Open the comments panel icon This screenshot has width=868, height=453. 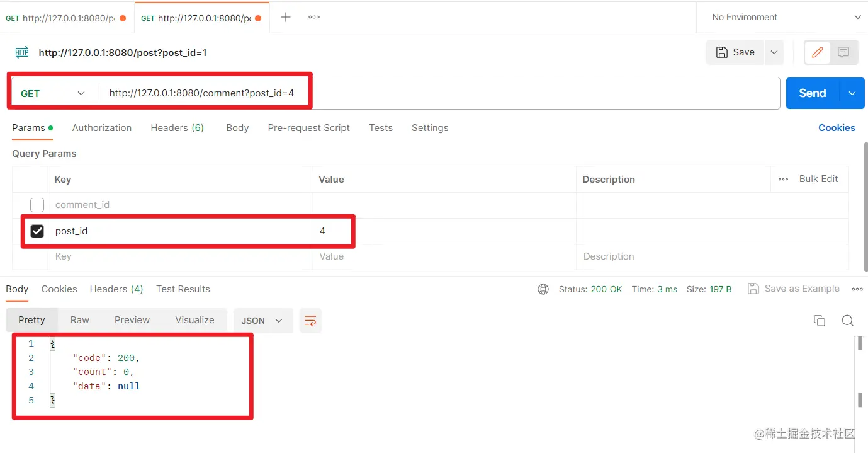tap(843, 52)
